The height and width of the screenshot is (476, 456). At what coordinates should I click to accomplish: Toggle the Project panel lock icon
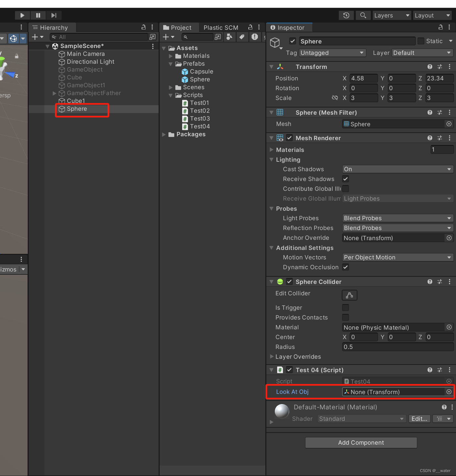click(x=250, y=27)
